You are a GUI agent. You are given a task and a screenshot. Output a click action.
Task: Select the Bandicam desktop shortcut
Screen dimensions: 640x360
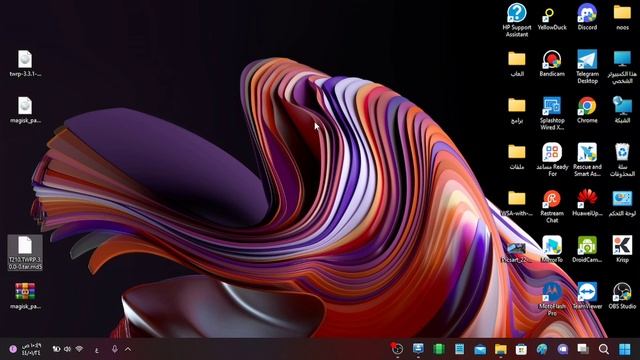coord(552,63)
